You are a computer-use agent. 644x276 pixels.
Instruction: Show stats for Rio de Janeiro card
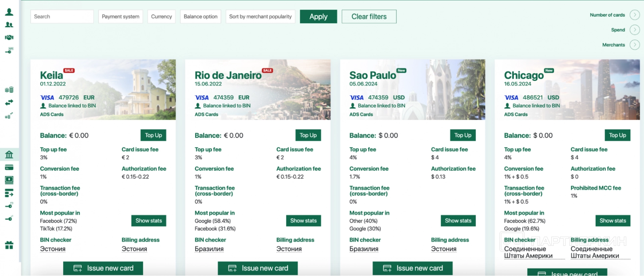coord(303,221)
